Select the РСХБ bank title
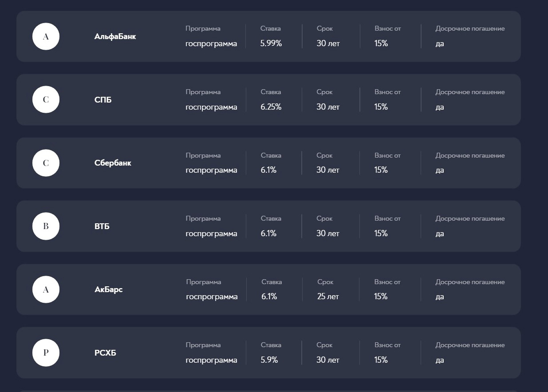Screen dimensions: 548x392 105,353
